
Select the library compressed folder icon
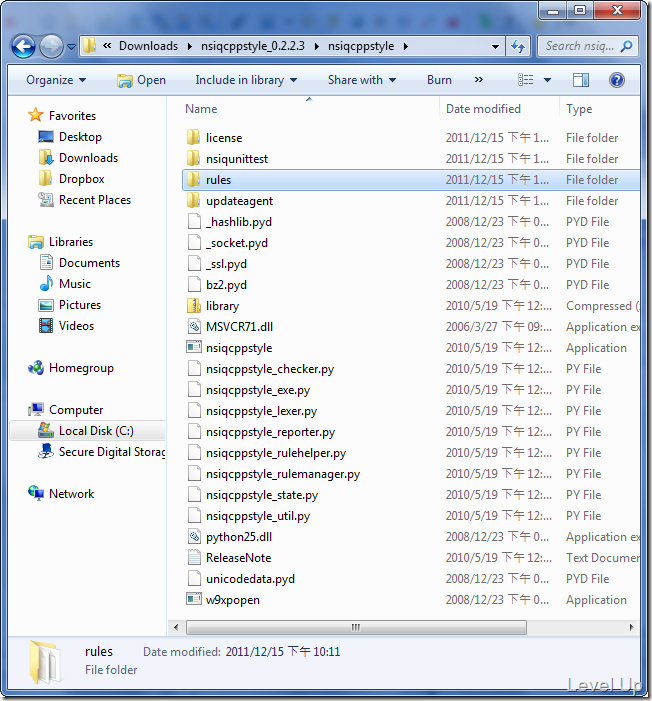point(194,305)
